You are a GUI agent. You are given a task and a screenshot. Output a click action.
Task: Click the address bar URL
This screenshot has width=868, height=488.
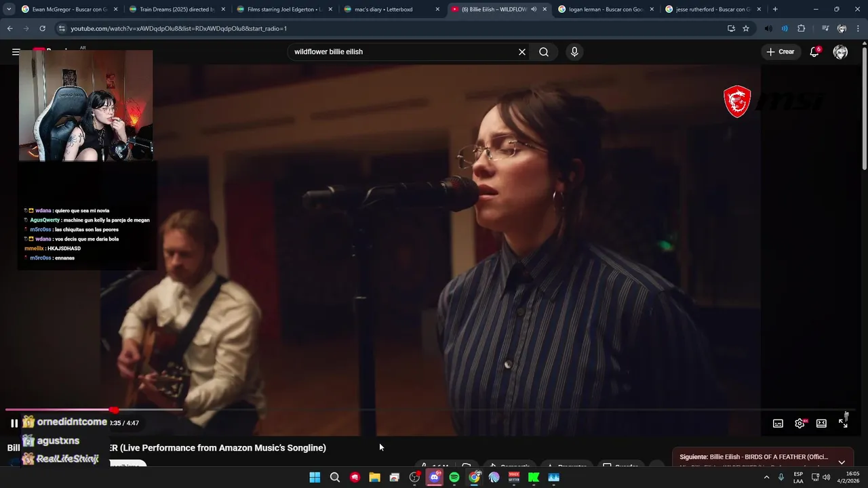pos(179,28)
